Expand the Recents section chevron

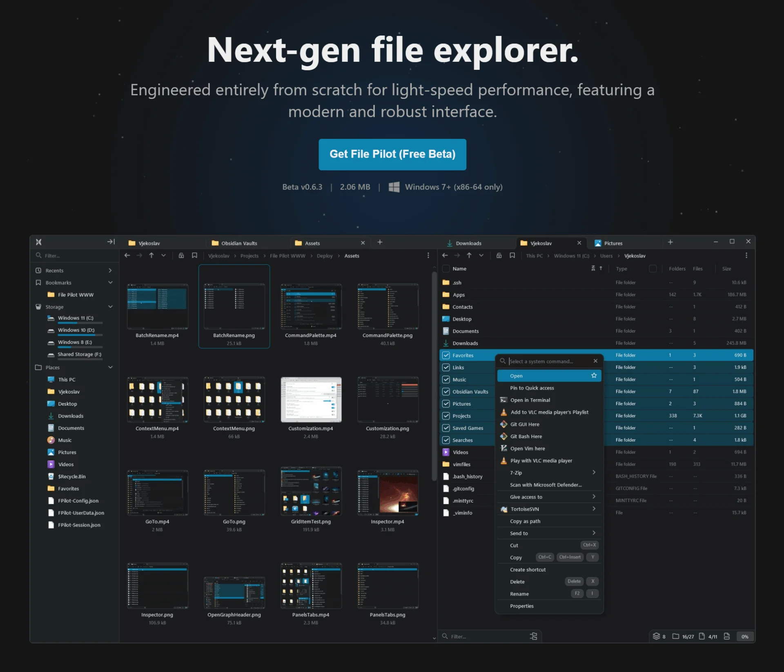[x=110, y=270]
